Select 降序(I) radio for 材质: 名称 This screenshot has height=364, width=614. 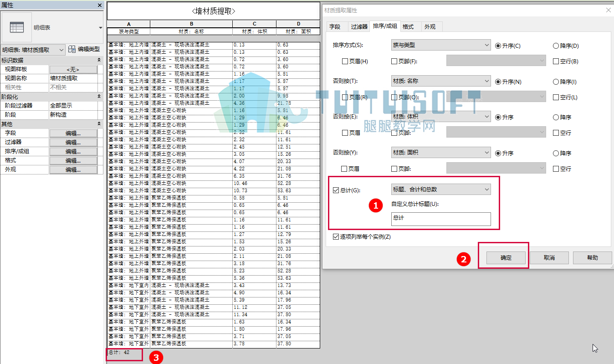pos(556,82)
